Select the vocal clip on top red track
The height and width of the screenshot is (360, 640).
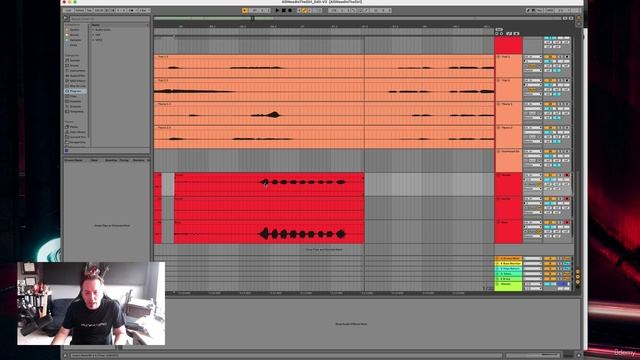coord(269,184)
